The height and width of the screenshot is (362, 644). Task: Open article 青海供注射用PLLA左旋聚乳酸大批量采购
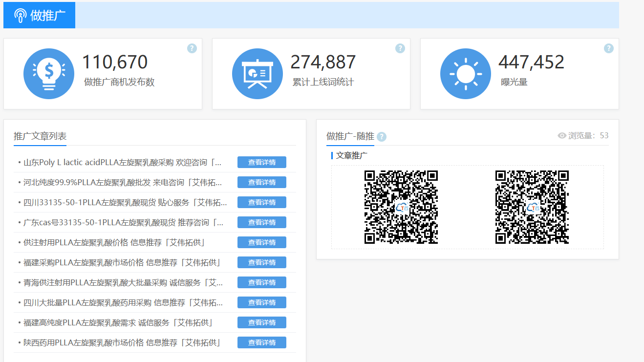pyautogui.click(x=124, y=282)
